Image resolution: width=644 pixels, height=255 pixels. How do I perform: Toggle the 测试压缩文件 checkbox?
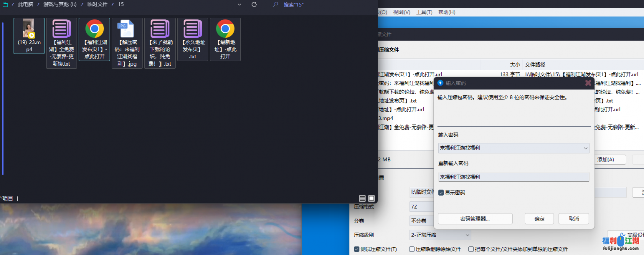point(357,249)
